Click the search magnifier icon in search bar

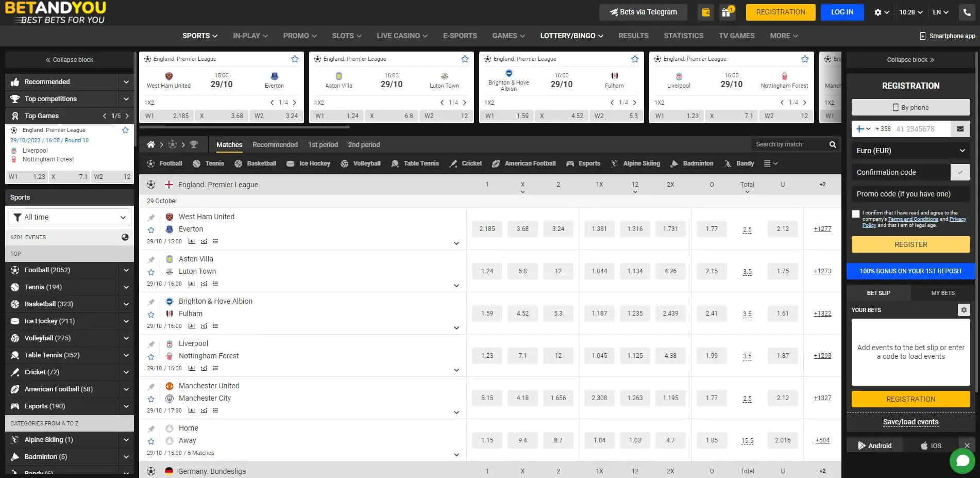(832, 144)
